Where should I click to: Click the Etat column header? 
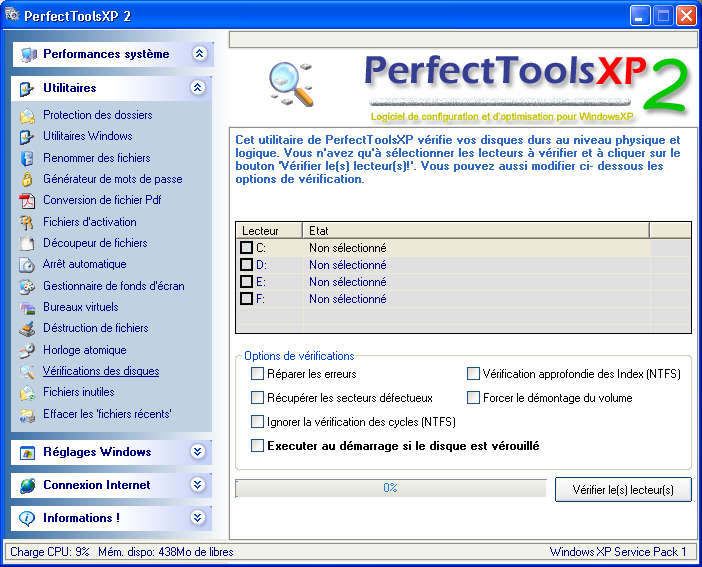tap(476, 230)
